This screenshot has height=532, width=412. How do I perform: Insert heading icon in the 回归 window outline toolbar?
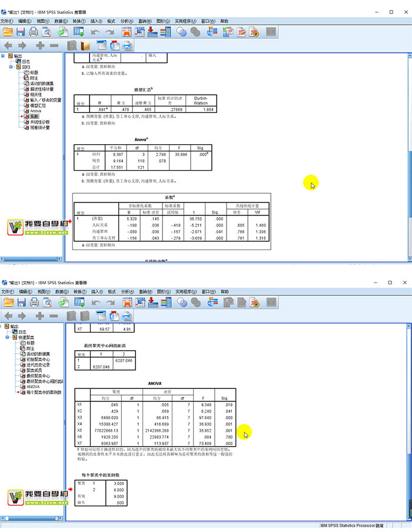pos(101,45)
